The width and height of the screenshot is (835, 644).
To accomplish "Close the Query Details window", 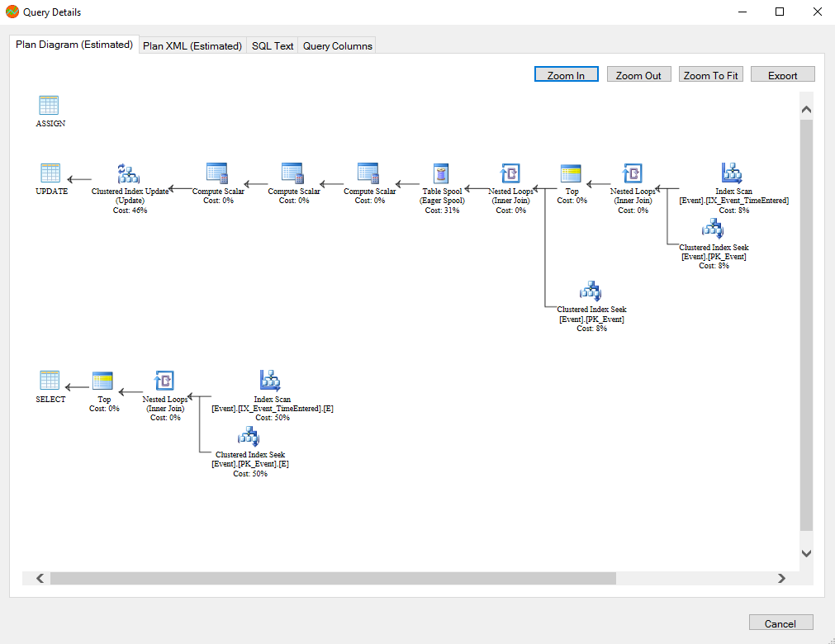I will click(x=818, y=12).
